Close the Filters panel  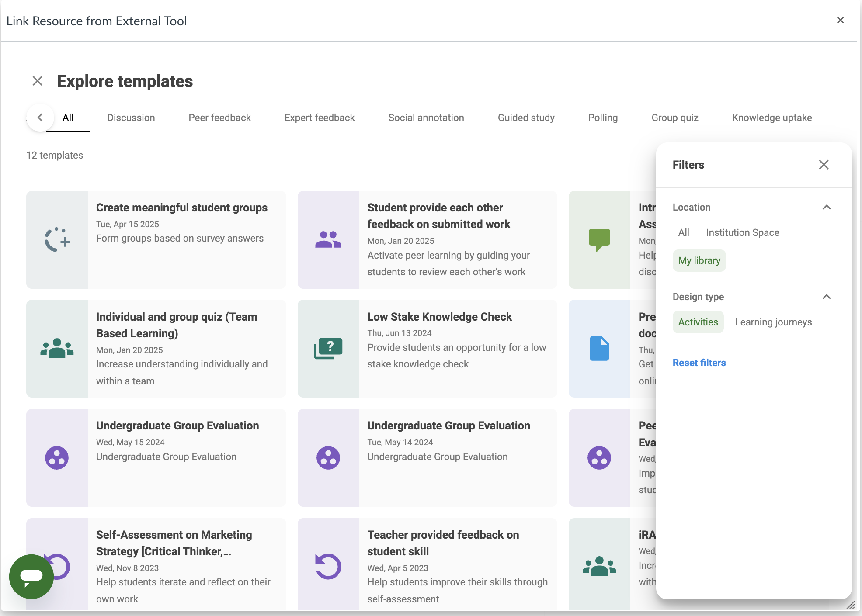click(x=824, y=165)
